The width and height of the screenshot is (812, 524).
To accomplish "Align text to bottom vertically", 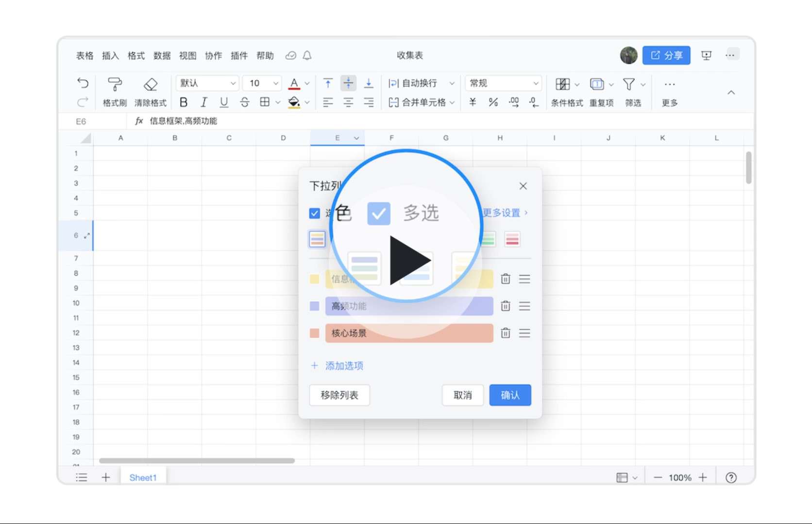I will (x=369, y=83).
